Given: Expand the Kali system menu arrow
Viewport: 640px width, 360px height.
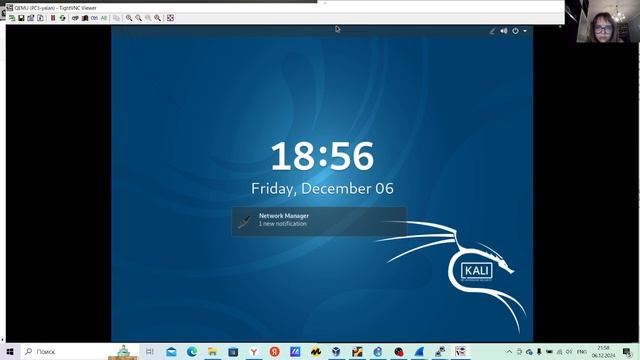Looking at the screenshot, I should point(525,31).
